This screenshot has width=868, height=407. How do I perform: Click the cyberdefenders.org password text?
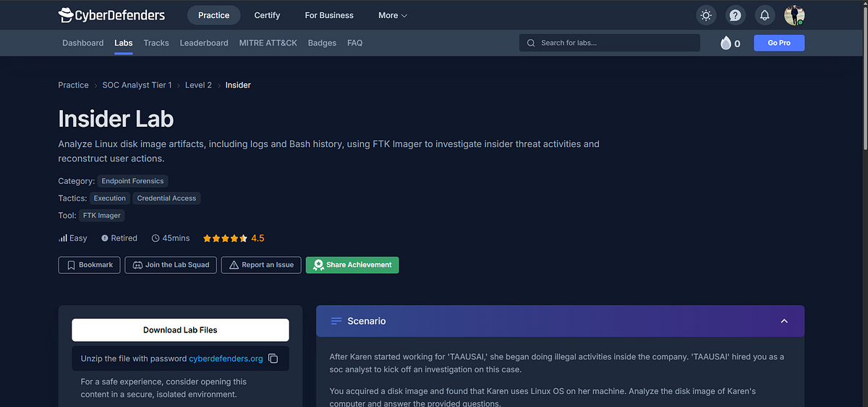pos(226,358)
